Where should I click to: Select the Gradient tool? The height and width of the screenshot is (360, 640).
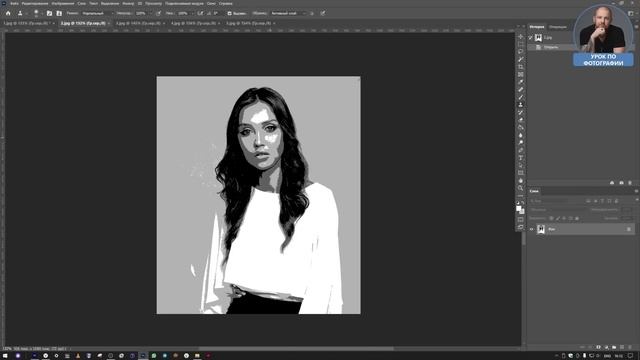tap(520, 127)
